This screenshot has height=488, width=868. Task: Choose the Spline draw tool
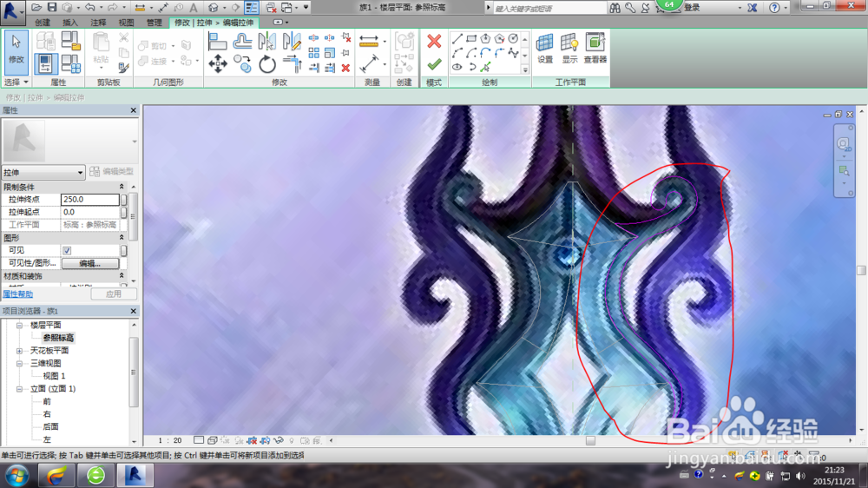513,53
